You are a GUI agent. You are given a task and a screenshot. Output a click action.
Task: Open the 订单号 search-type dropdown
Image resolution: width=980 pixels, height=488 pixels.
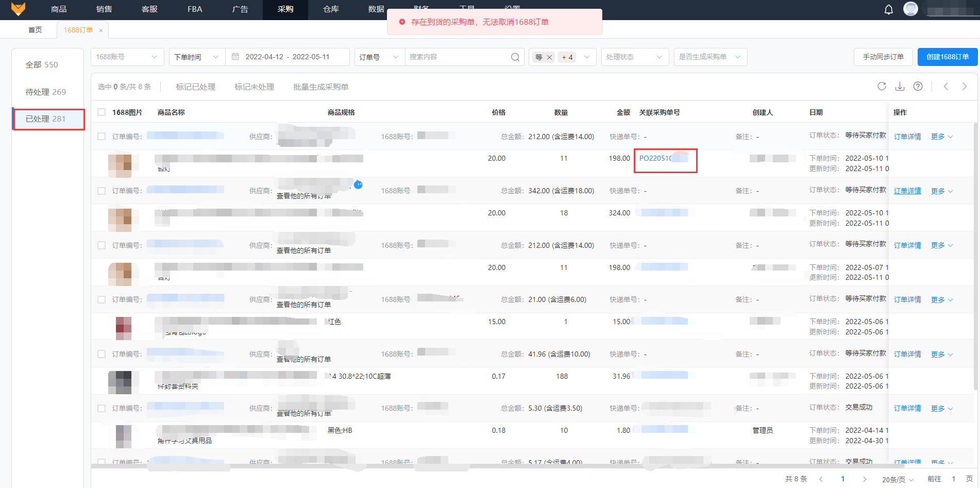(379, 57)
